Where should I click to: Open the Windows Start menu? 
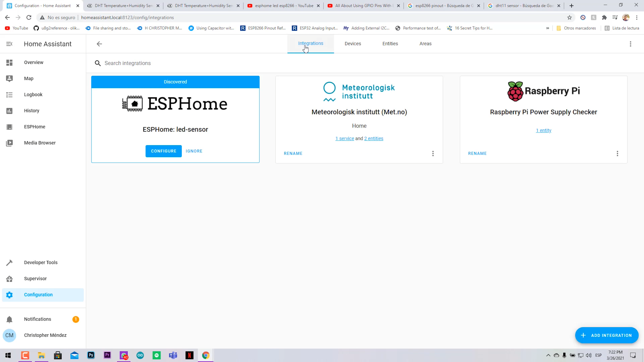pos(8,355)
